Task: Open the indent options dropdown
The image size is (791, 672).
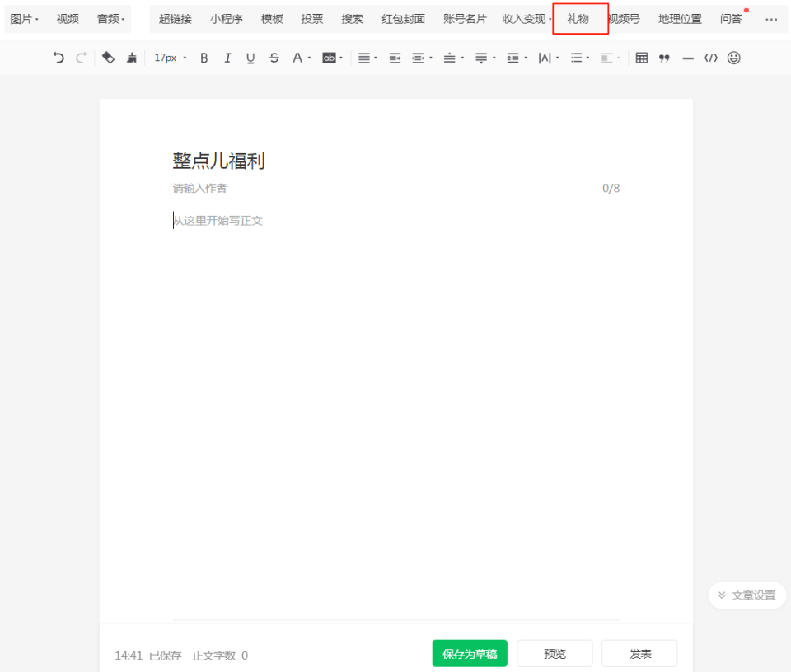Action: pyautogui.click(x=422, y=58)
